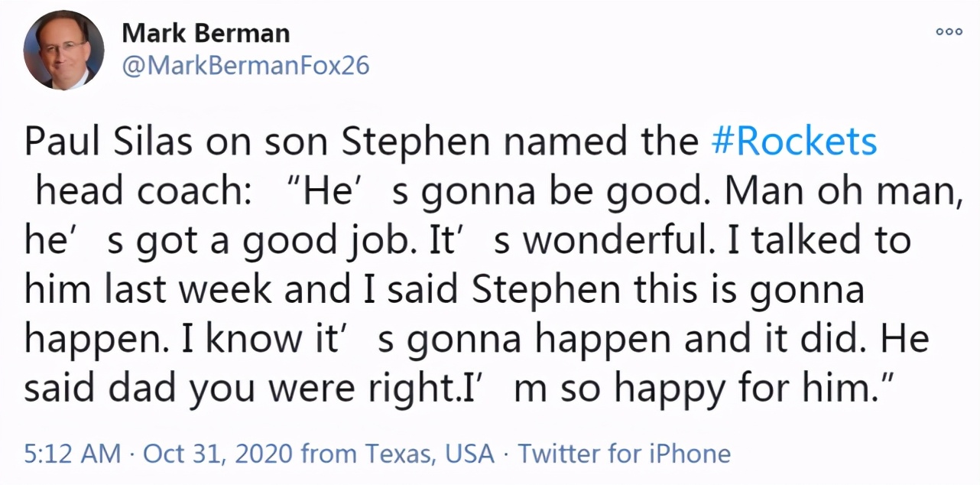980x485 pixels.
Task: Open the Mark Berman display name link
Action: pos(206,33)
